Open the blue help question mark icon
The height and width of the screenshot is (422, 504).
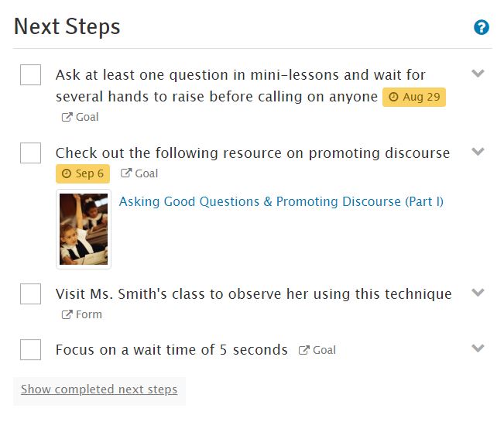482,27
